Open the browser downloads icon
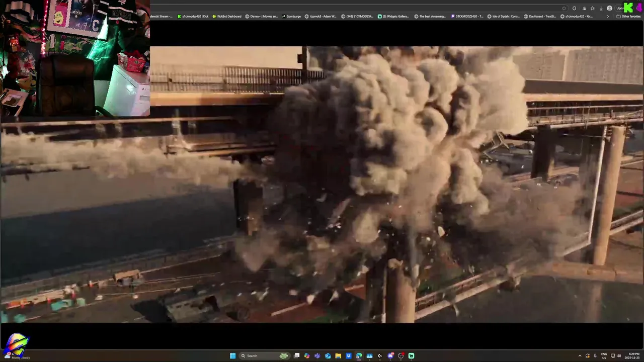This screenshot has width=644, height=362. click(x=601, y=9)
